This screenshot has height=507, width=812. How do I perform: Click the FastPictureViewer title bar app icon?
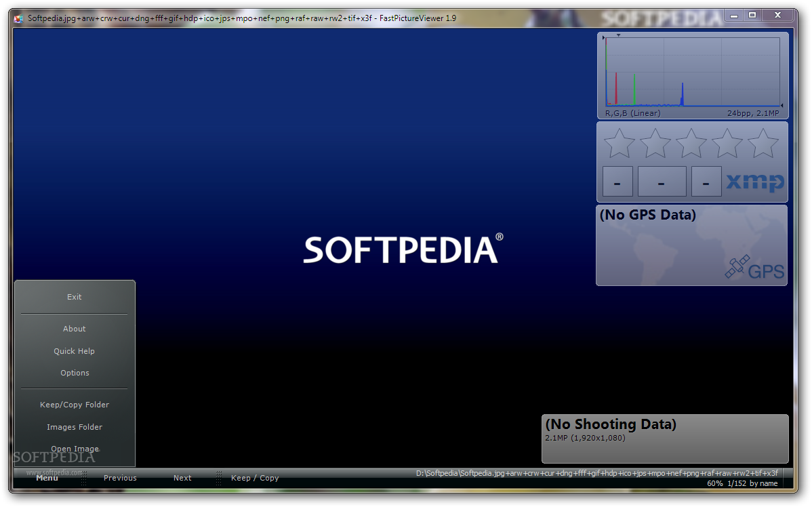[19, 19]
